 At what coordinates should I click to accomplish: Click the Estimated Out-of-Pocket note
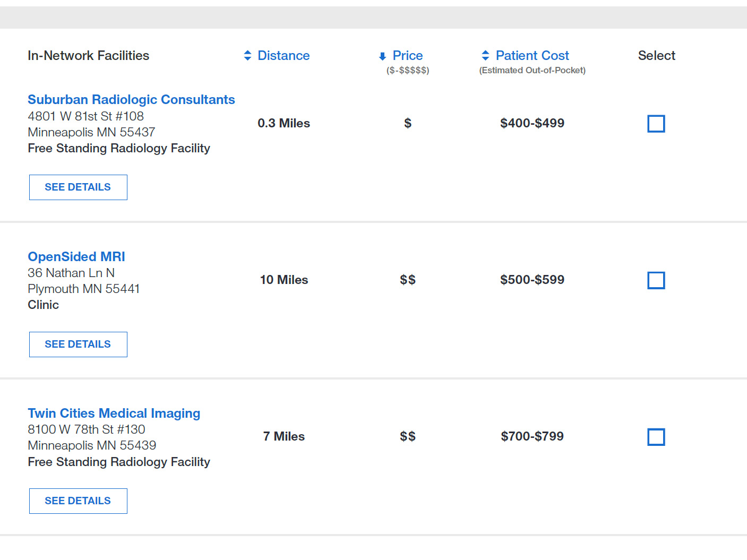click(x=533, y=70)
